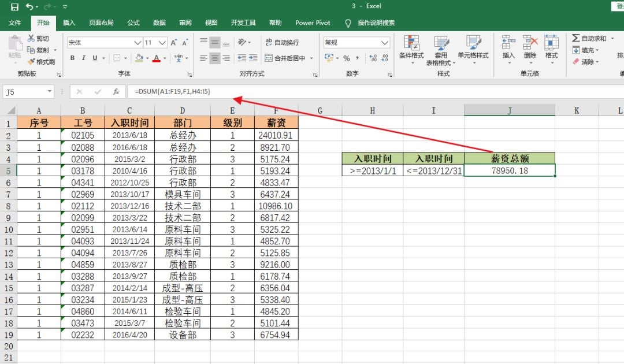This screenshot has height=364, width=624.
Task: Click Merge & Center (合并后居中)
Action: tap(285, 58)
